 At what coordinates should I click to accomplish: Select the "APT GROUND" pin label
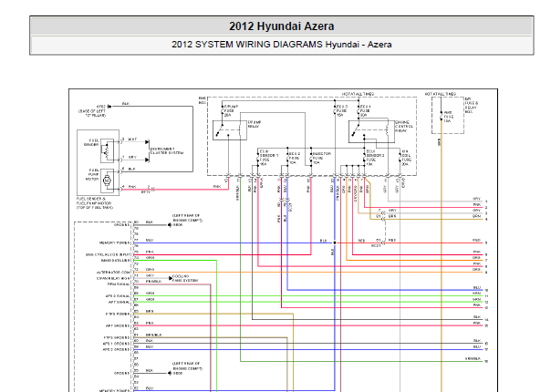tap(118, 326)
